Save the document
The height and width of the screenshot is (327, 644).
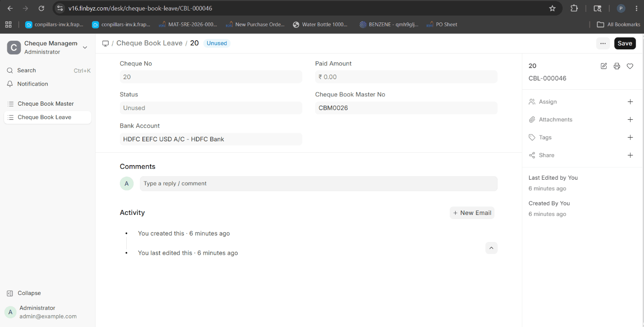point(625,43)
